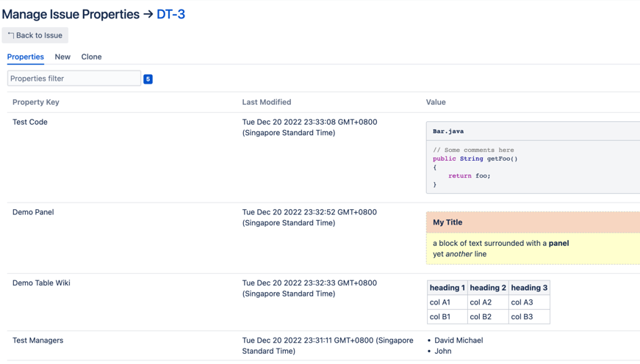Select the Demo Table Wiki property key
640x364 pixels.
(41, 283)
